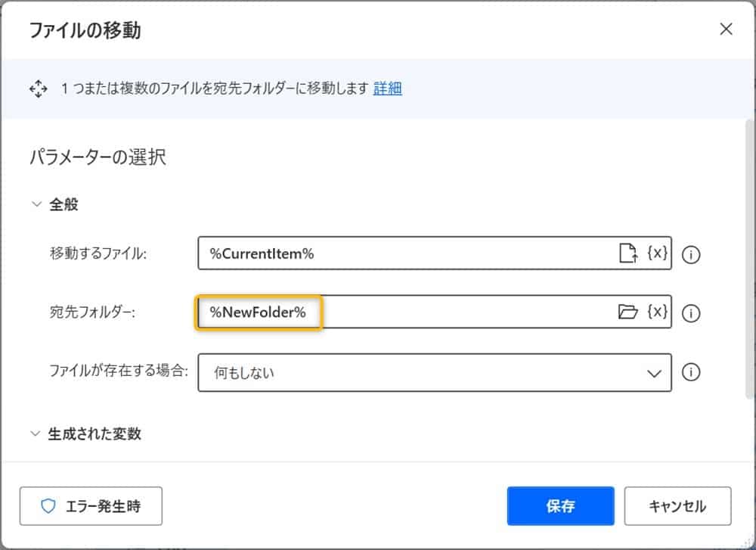Screen dimensions: 756x550
Task: Save with the 保存 button
Action: click(x=560, y=506)
